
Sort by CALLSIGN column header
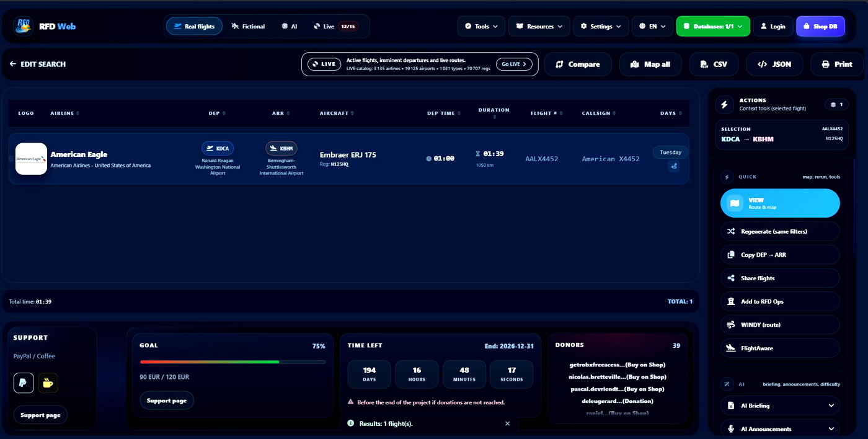pyautogui.click(x=600, y=113)
